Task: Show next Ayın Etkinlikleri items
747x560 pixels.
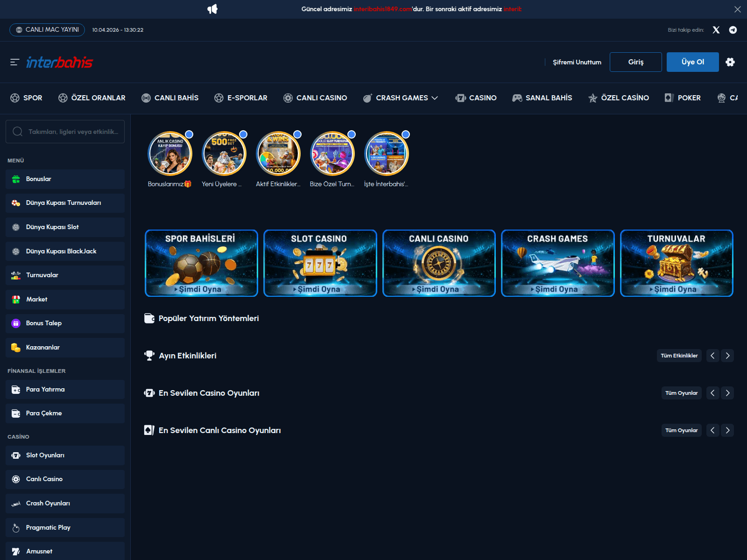Action: coord(727,356)
